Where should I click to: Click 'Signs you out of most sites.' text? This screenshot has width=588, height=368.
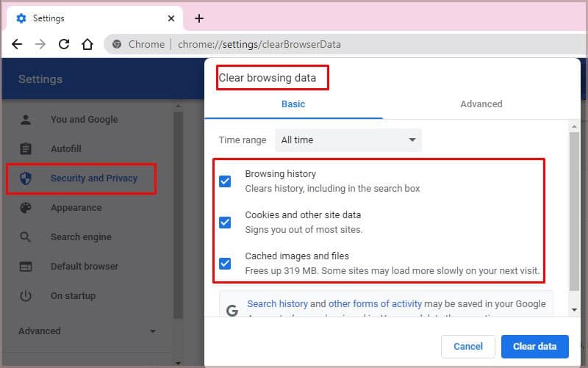pos(304,229)
